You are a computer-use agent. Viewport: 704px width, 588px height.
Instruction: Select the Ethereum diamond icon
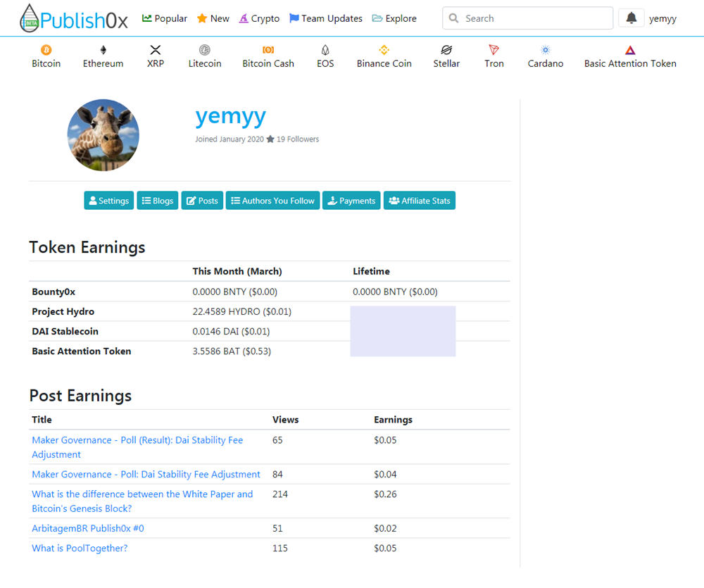103,49
